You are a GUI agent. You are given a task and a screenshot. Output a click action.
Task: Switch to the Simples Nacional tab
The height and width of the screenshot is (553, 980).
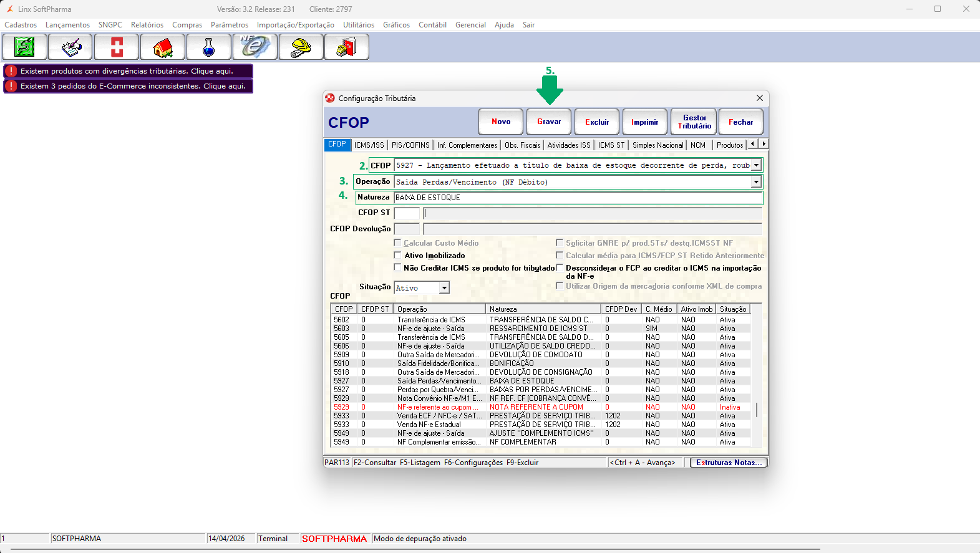[x=658, y=145]
